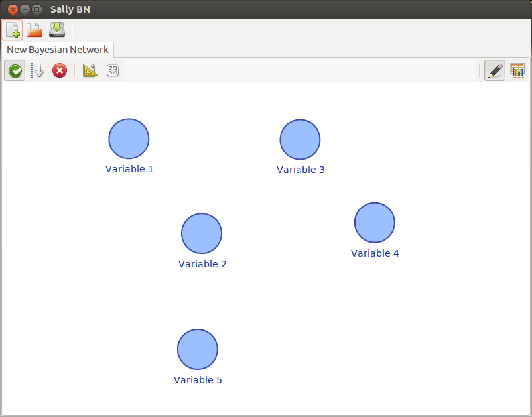Select the Variable 2 node circle
This screenshot has height=417, width=532.
coord(202,233)
